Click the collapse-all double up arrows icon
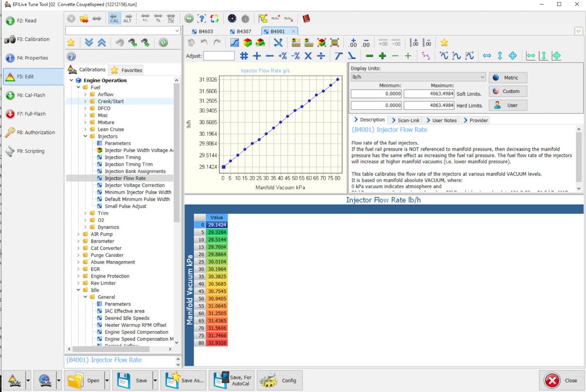586x392 pixels. [102, 42]
